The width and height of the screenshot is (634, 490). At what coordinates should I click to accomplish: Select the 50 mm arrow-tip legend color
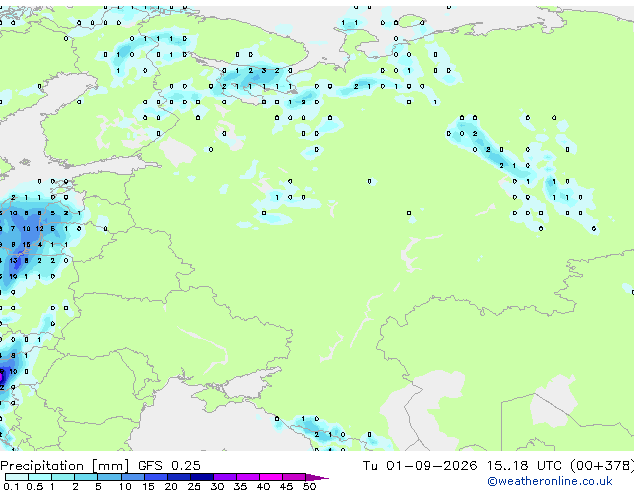coord(317,477)
